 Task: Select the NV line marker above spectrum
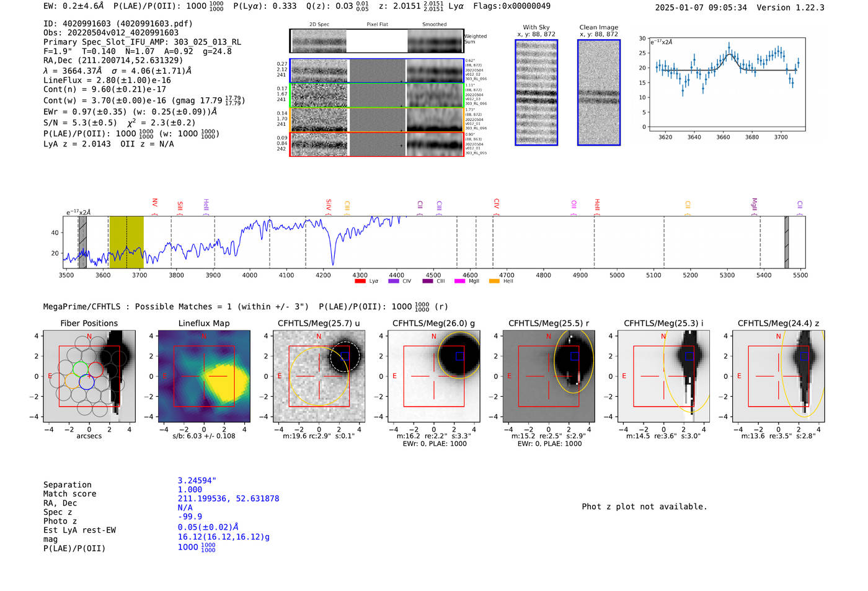click(155, 206)
